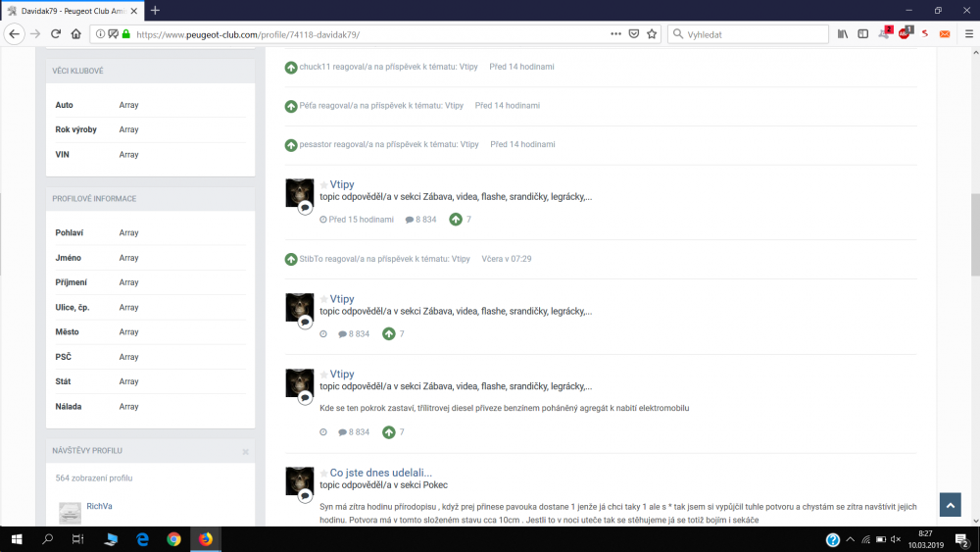Image resolution: width=980 pixels, height=552 pixels.
Task: Save page to Pocket
Action: coord(634,34)
